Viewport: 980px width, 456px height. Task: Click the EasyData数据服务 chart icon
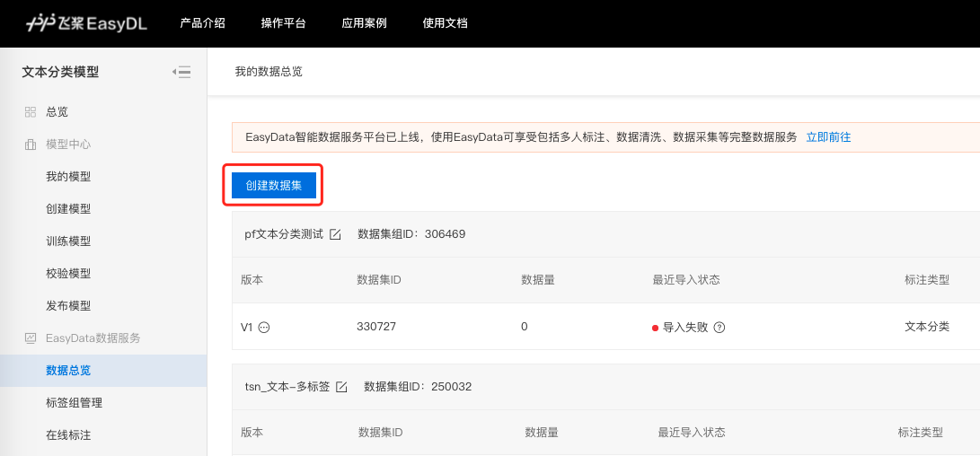click(x=30, y=338)
